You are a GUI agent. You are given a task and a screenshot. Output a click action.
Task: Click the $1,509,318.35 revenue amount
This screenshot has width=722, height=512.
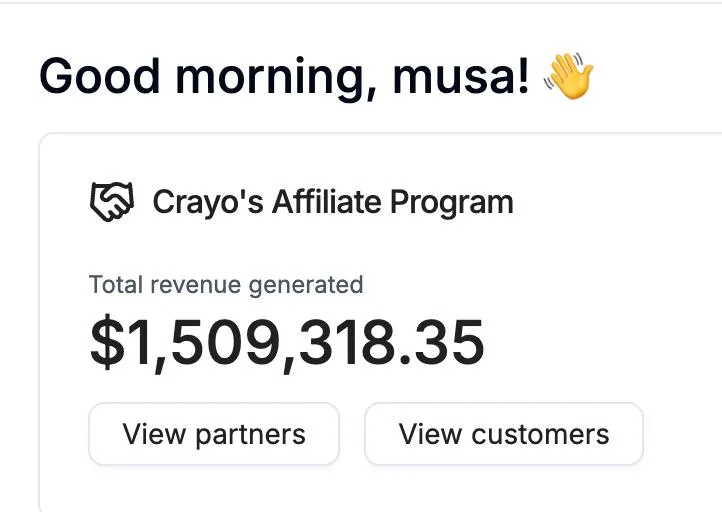[x=287, y=342]
